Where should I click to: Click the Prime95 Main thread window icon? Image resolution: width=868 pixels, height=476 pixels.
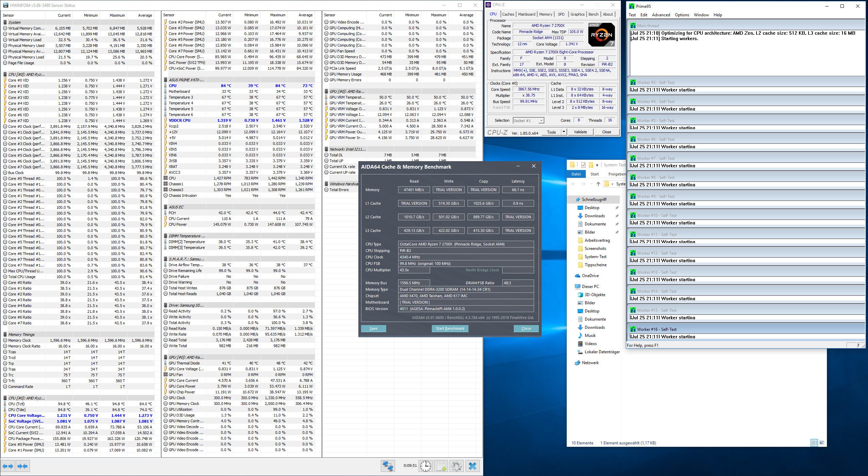[633, 26]
